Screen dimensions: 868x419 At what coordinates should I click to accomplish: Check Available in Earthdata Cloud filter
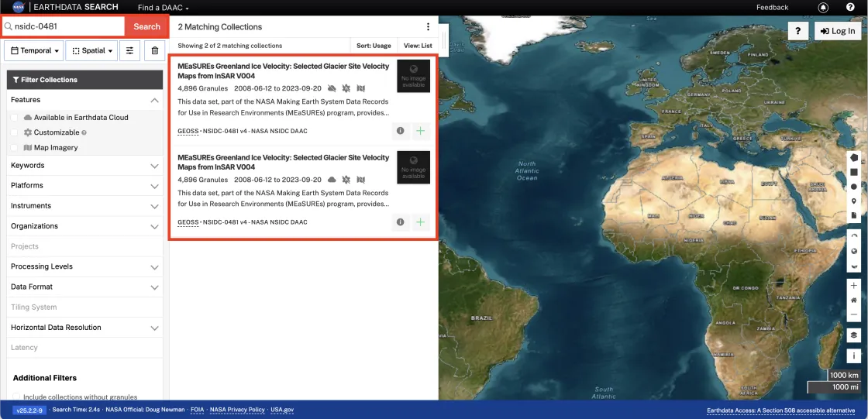[x=14, y=118]
